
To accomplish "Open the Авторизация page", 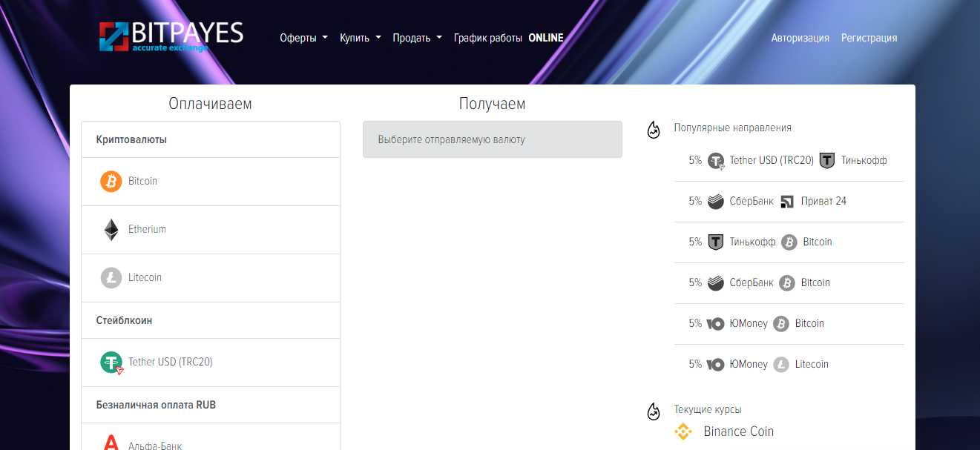I will pos(800,38).
